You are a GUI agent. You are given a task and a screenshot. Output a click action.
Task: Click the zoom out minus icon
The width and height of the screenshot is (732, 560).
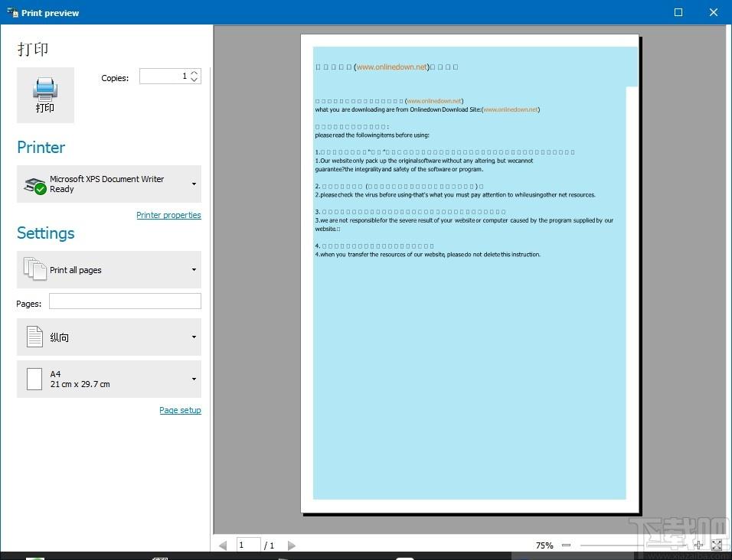(x=567, y=545)
